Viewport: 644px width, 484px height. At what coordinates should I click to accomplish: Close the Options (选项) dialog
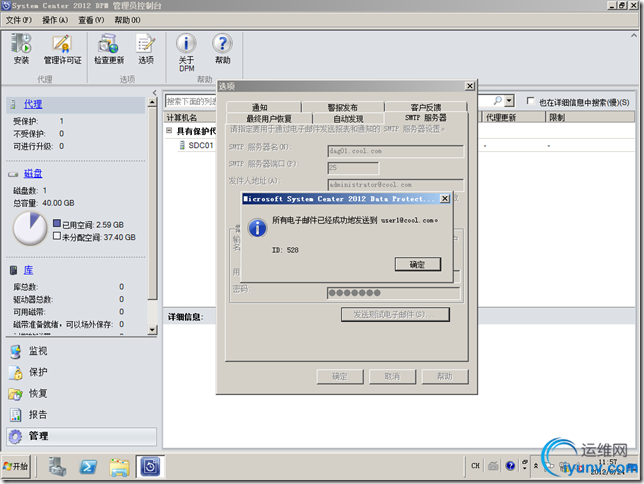[470, 86]
